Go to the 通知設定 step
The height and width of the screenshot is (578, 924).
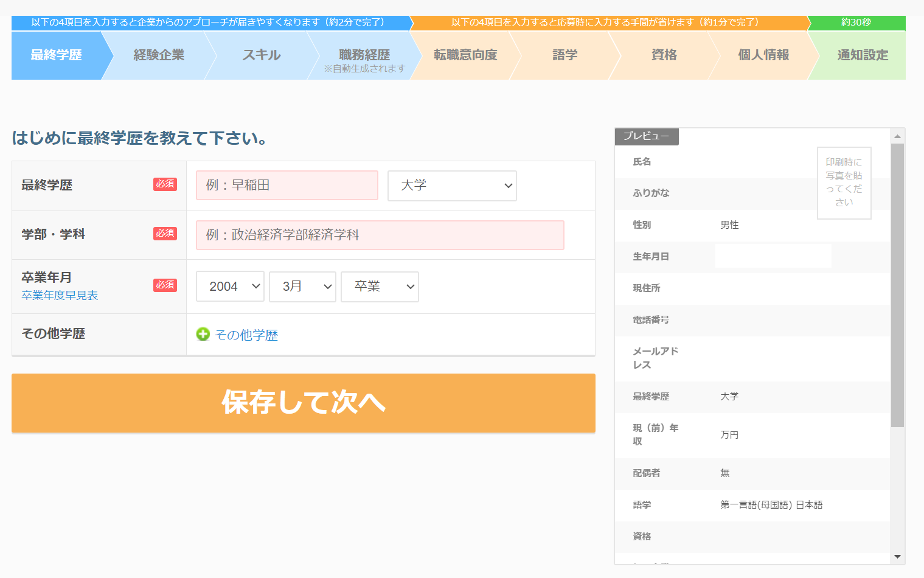[x=863, y=55]
